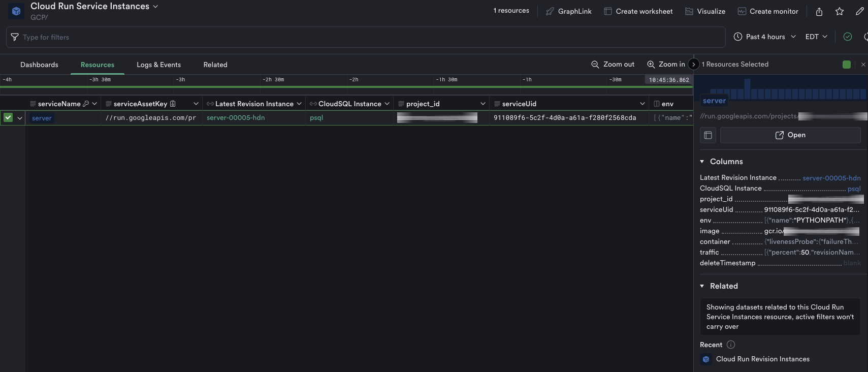Open the Past 4 hours time range dropdown
868x372 pixels.
765,37
